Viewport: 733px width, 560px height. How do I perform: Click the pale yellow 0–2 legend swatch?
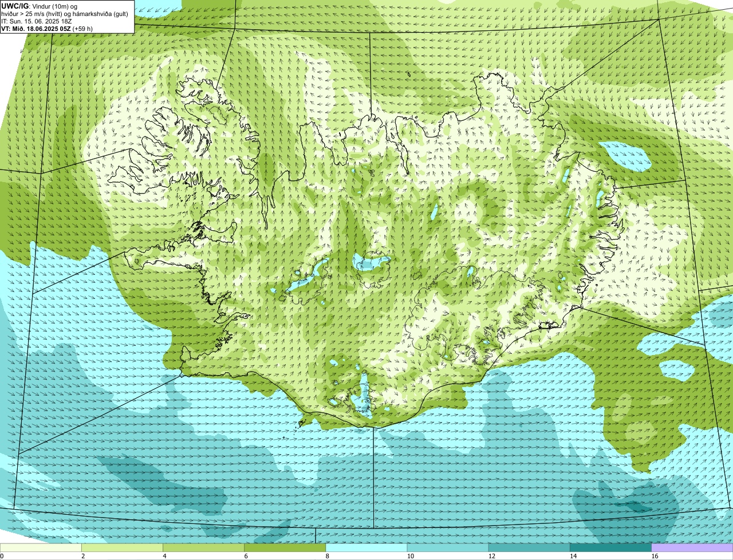41,548
